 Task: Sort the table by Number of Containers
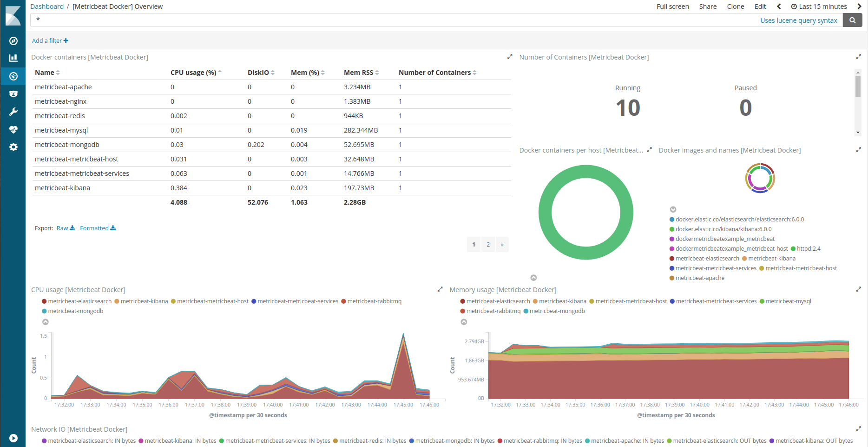point(438,73)
